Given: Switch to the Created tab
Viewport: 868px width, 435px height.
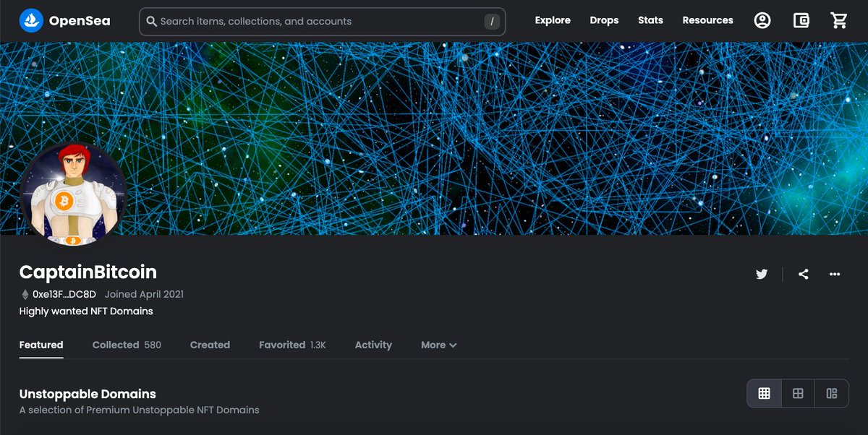Looking at the screenshot, I should [210, 345].
